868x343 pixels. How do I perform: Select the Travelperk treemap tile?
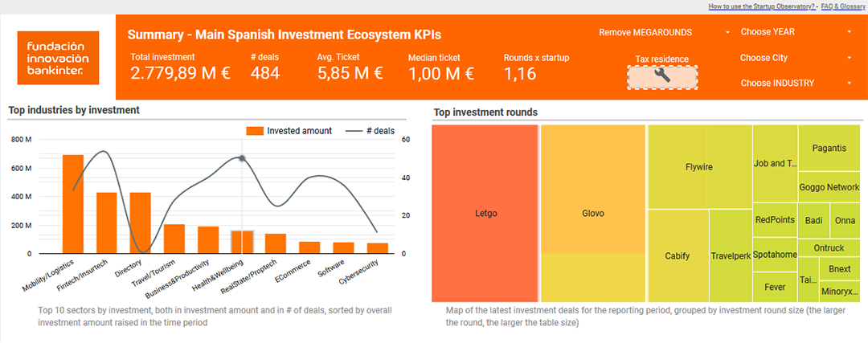[x=730, y=255]
